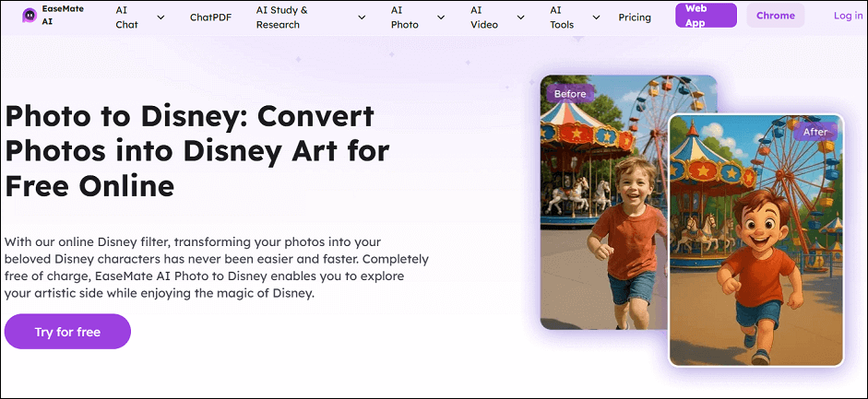Open the AI Study & Research menu
This screenshot has height=399, width=868.
281,18
